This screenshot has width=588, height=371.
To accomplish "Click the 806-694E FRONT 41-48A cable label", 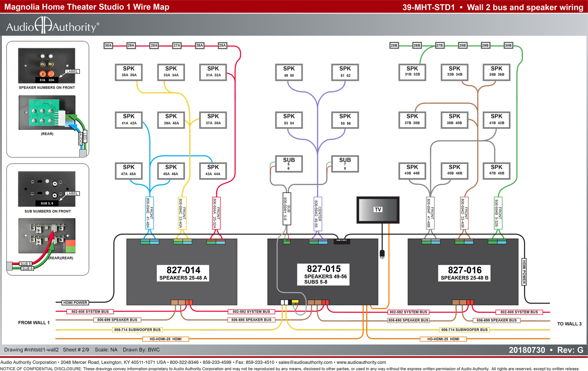I will click(150, 213).
